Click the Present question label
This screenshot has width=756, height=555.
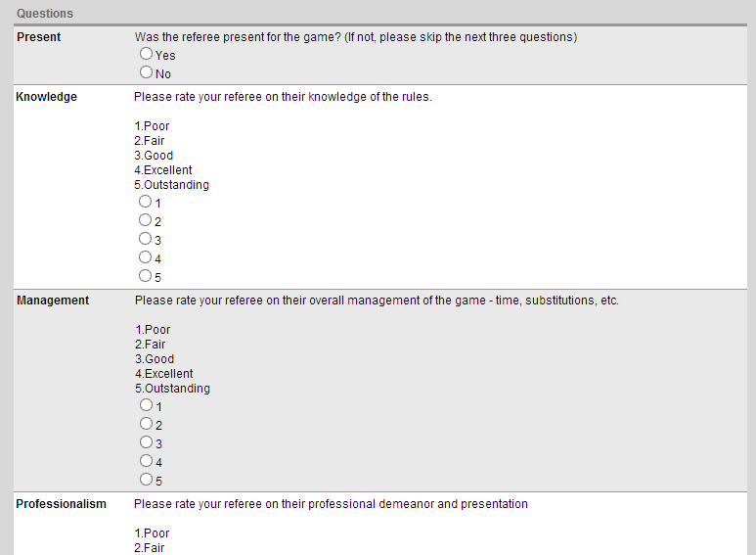(x=38, y=37)
